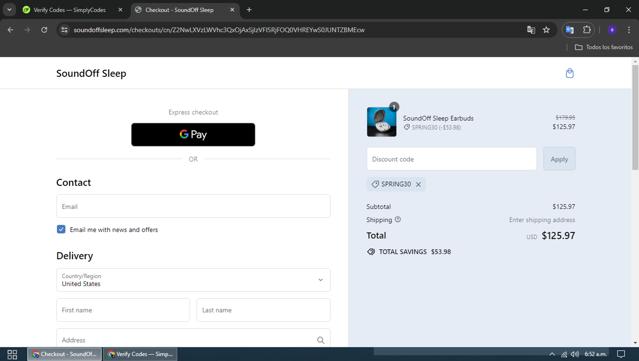Focus the Email contact field
Image resolution: width=639 pixels, height=361 pixels.
(x=193, y=206)
